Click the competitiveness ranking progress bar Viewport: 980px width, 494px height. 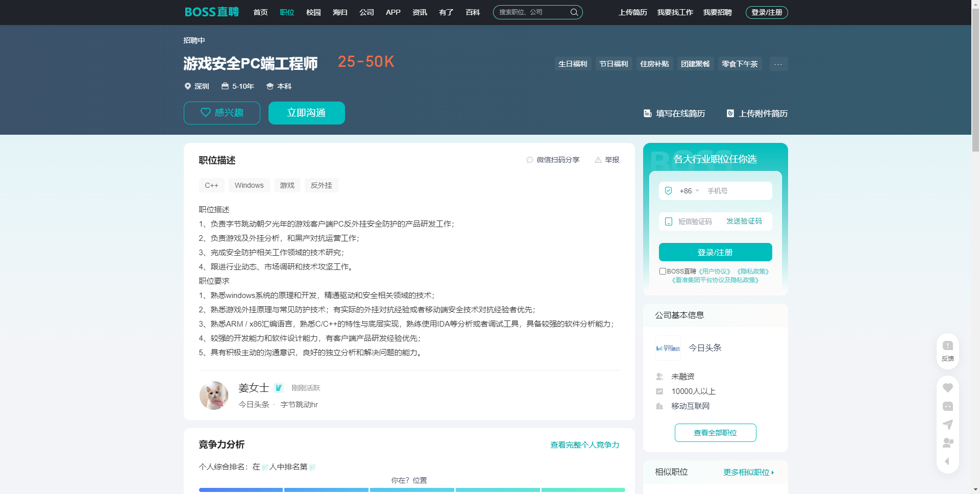pyautogui.click(x=411, y=489)
